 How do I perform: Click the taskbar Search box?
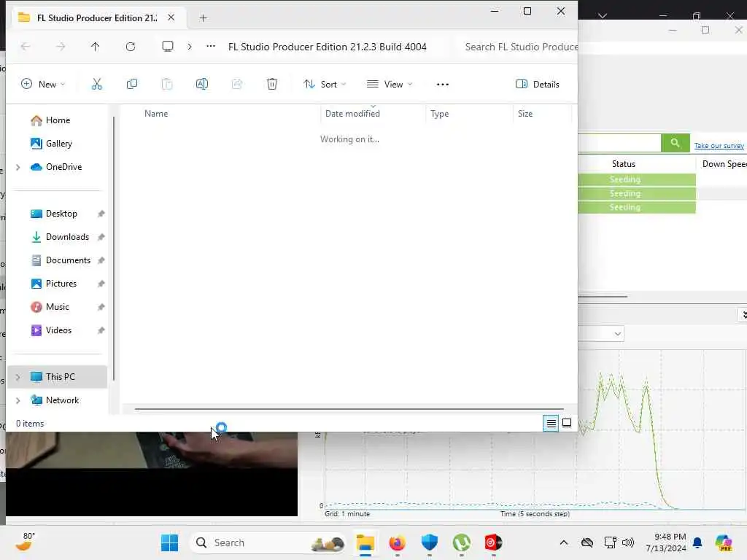268,542
